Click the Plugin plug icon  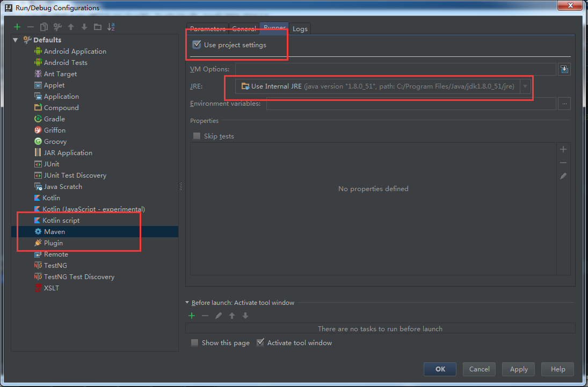click(x=38, y=243)
